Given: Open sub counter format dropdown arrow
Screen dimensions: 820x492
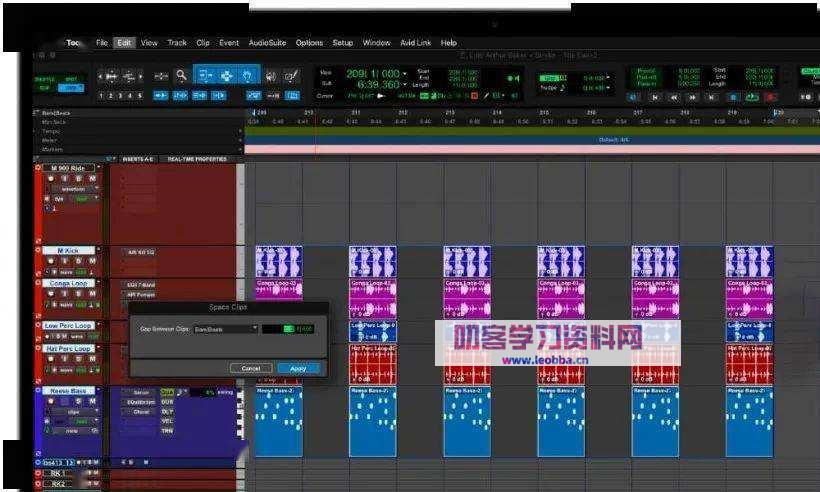Looking at the screenshot, I should tap(405, 84).
